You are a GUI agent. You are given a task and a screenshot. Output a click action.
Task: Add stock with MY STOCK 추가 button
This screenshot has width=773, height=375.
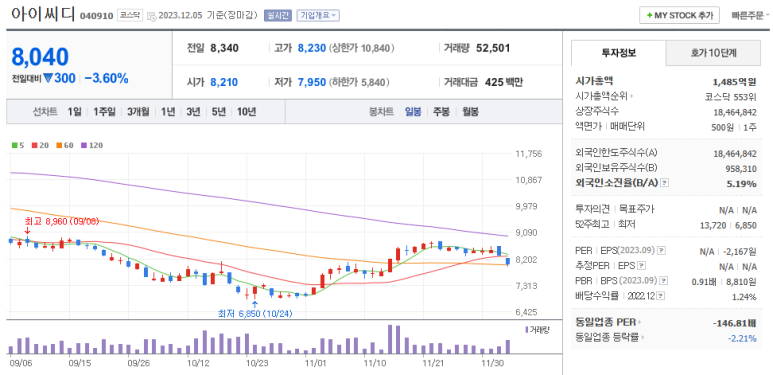click(679, 15)
